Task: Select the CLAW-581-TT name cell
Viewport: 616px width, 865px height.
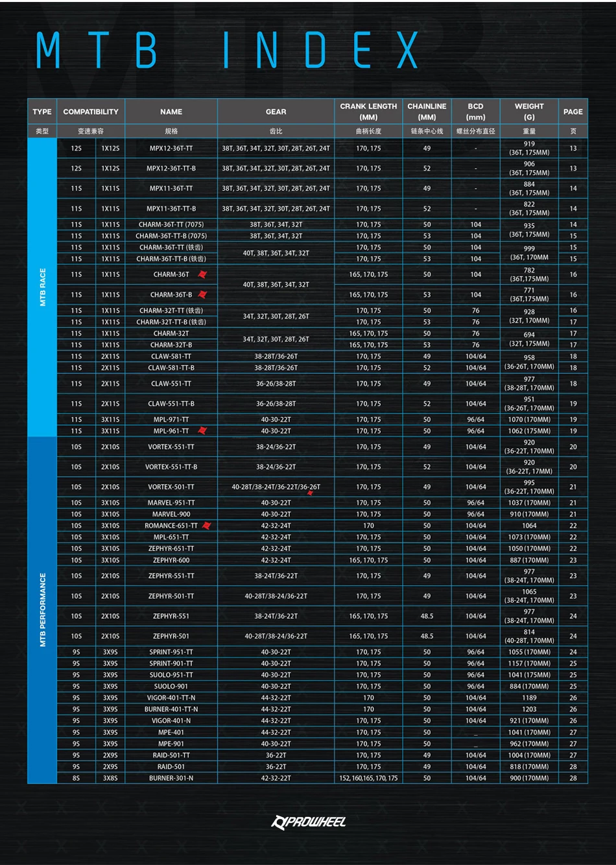Action: (x=171, y=356)
